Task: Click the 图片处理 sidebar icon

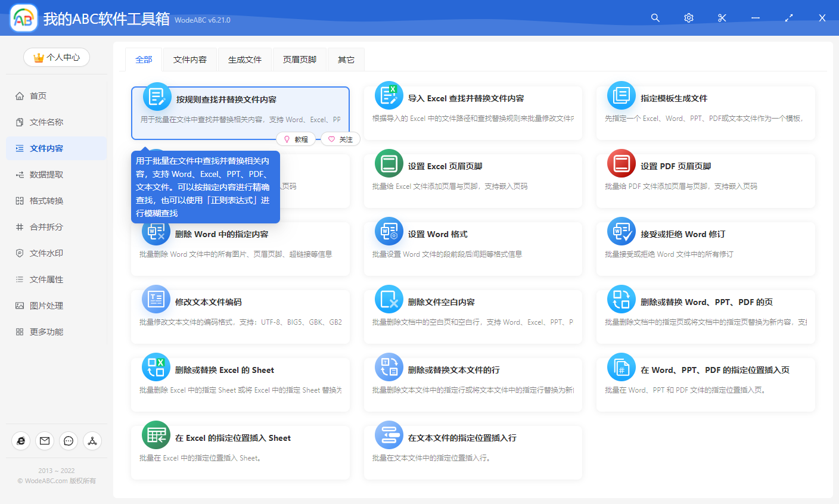Action: click(x=21, y=305)
